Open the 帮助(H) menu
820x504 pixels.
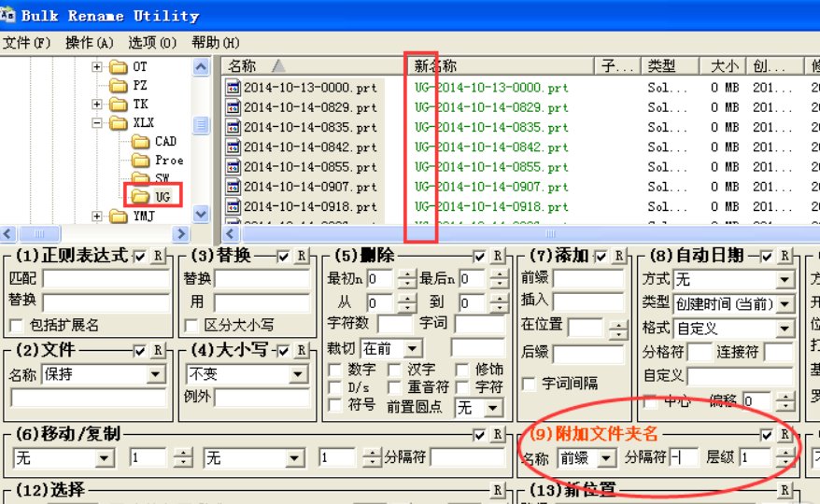[216, 42]
